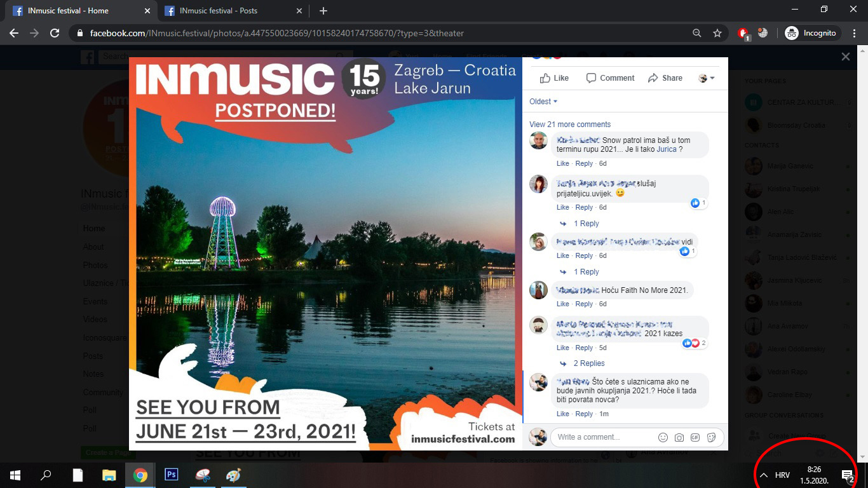
Task: Open File Explorer from taskbar
Action: tap(109, 475)
